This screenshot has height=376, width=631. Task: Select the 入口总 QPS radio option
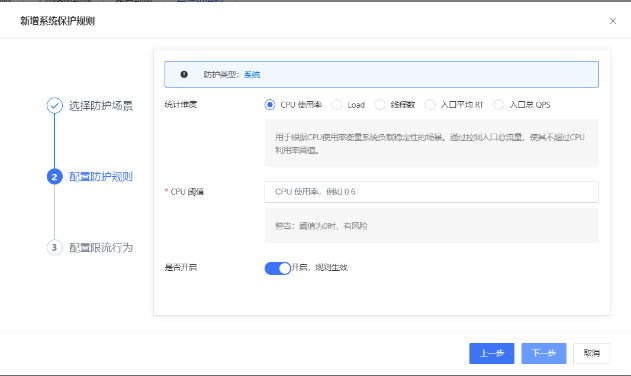coord(499,105)
